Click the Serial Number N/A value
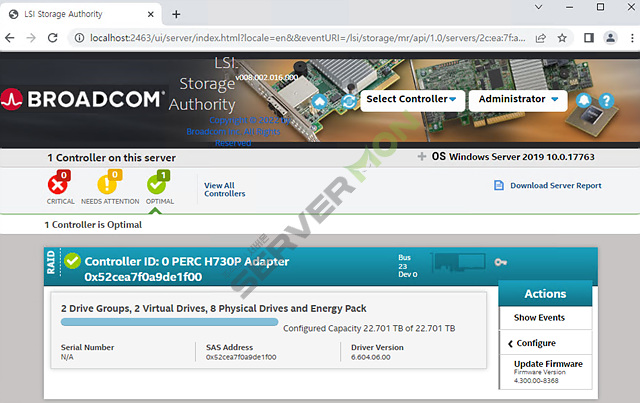This screenshot has height=403, width=640. tap(67, 357)
